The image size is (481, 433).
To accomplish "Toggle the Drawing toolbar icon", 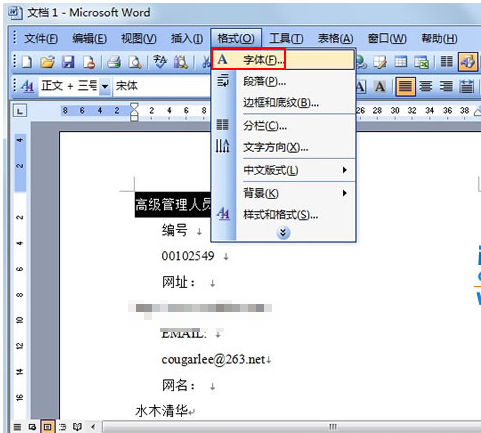I will (x=467, y=62).
